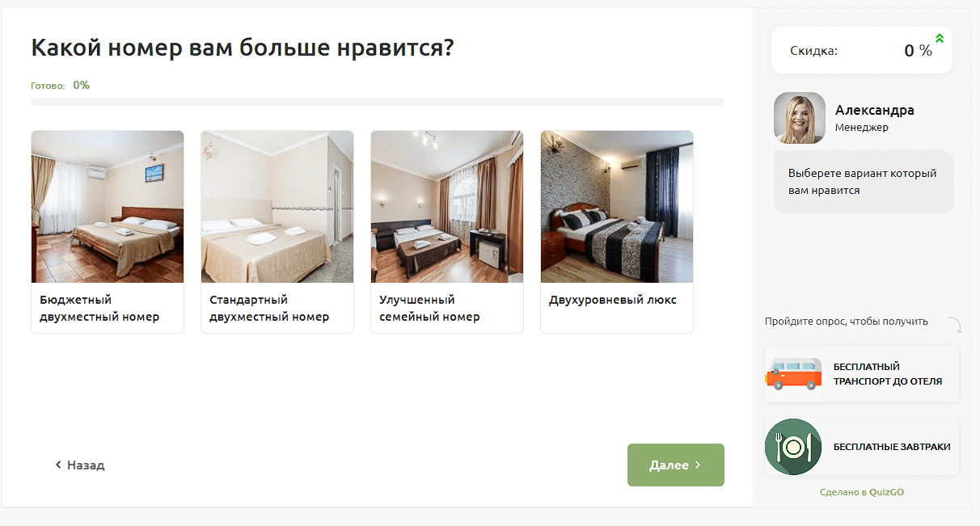Open the Сделано в QuizGO link
This screenshot has height=526, width=980.
click(862, 491)
